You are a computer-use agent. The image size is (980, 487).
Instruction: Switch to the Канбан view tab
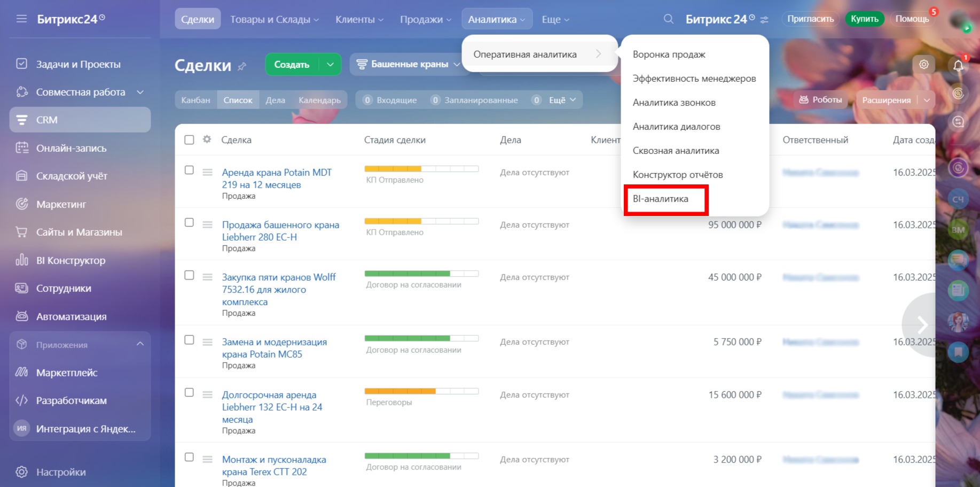pyautogui.click(x=195, y=100)
